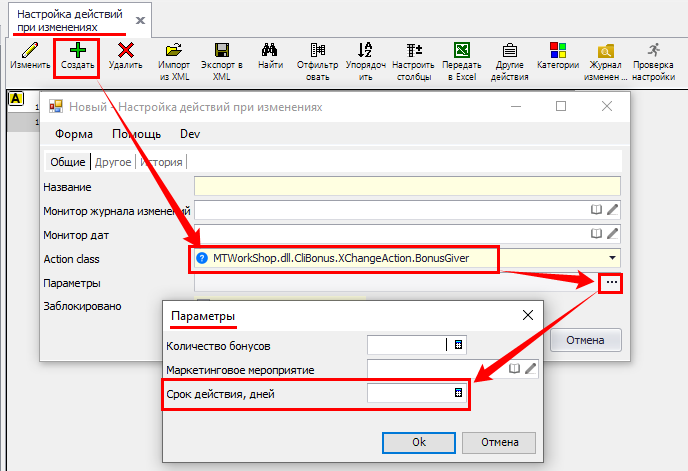The image size is (688, 471).
Task: Click the Создать green plus icon
Action: pyautogui.click(x=77, y=49)
